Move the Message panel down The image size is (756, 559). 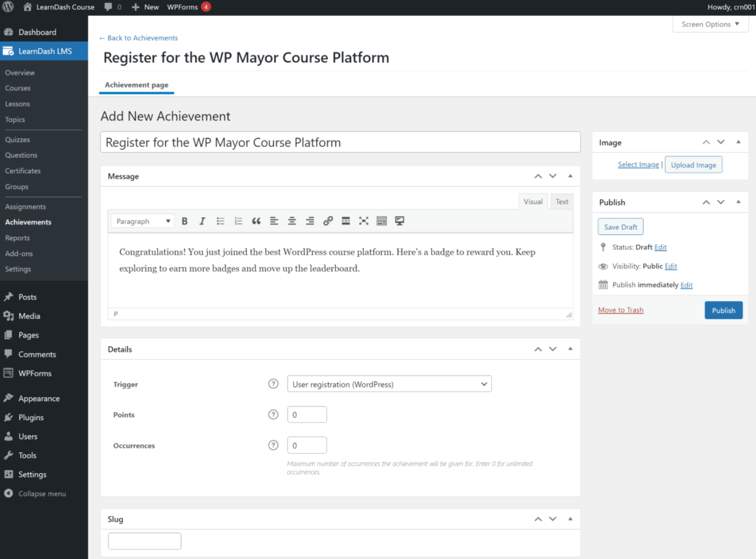click(x=553, y=176)
